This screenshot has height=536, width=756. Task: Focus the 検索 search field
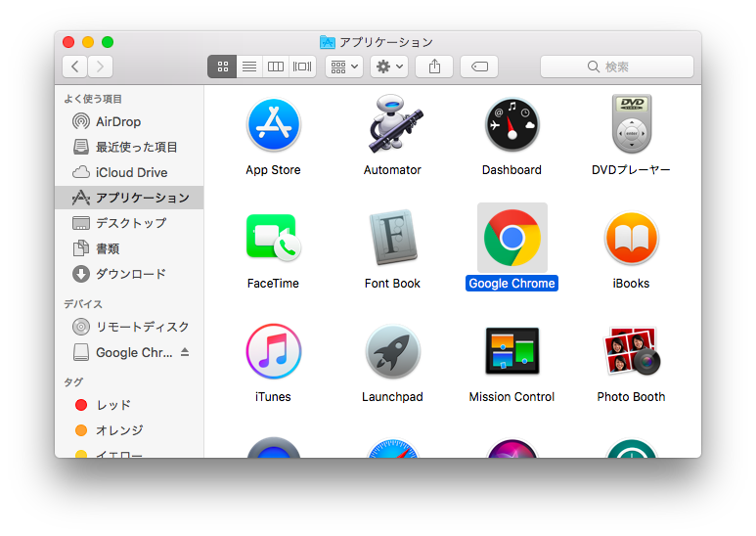click(617, 67)
